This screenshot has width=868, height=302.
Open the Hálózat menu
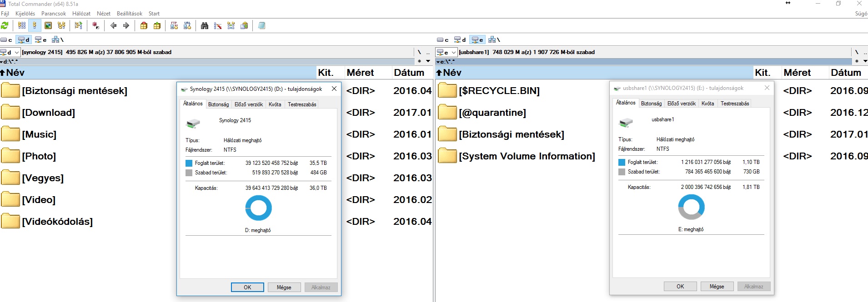click(x=81, y=14)
